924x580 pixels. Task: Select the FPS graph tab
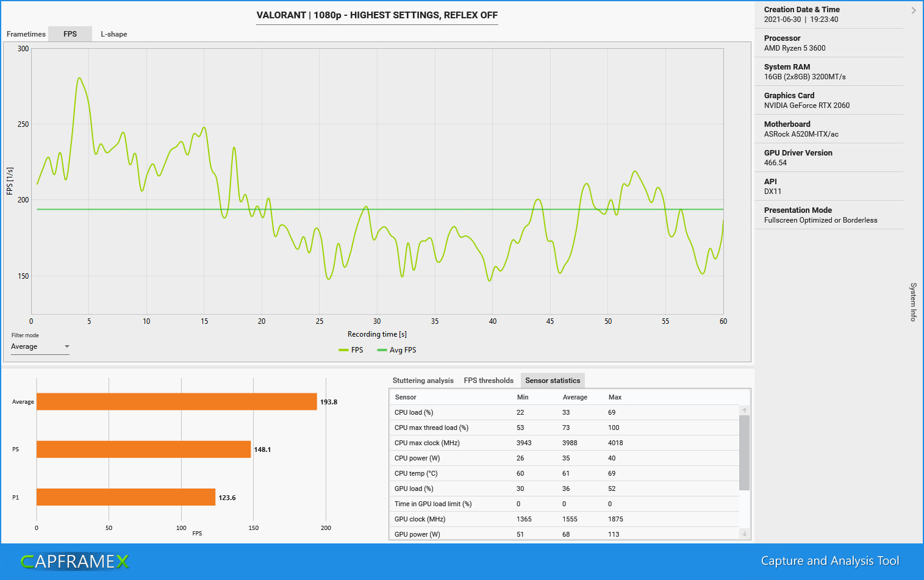point(70,34)
